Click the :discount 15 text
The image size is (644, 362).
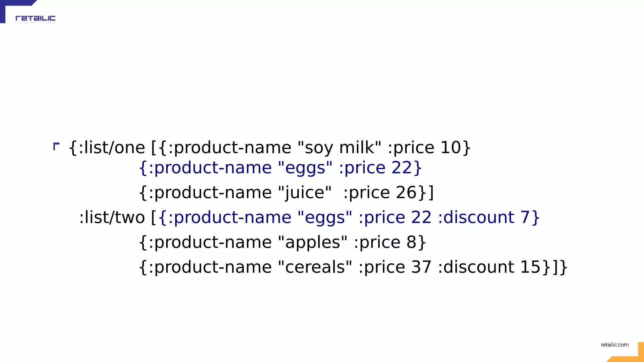(x=489, y=267)
